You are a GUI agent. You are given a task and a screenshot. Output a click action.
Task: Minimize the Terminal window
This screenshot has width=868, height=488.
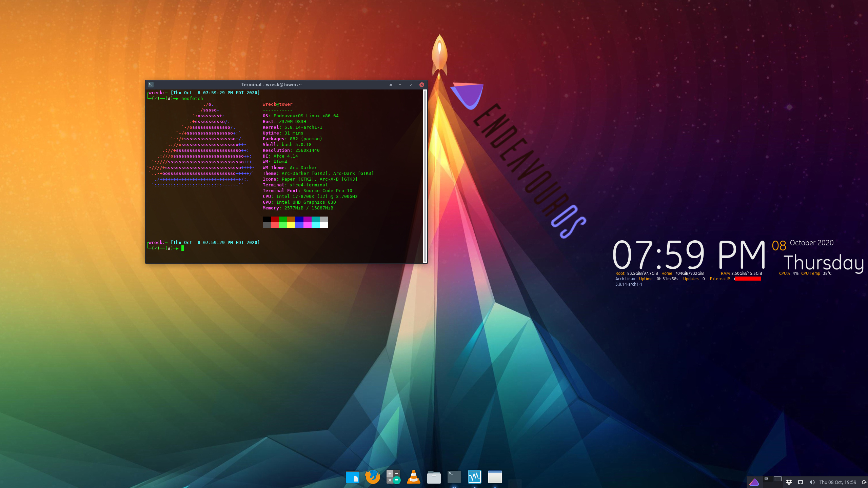tap(400, 85)
